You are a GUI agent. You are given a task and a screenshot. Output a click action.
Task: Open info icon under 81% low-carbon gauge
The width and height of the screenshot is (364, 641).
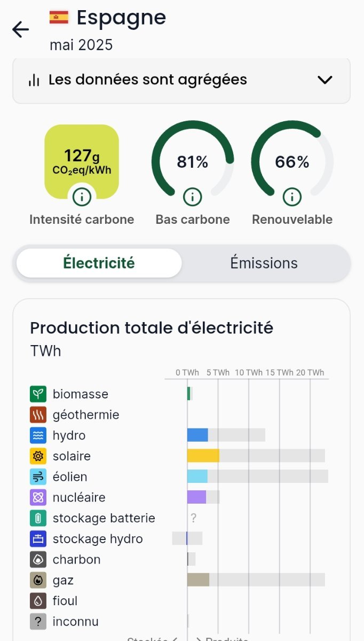192,197
